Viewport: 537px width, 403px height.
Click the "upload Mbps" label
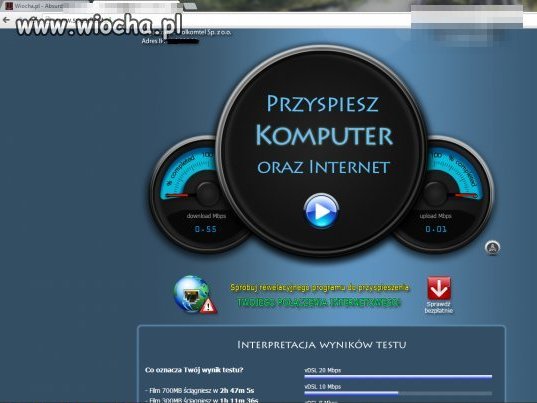point(436,216)
